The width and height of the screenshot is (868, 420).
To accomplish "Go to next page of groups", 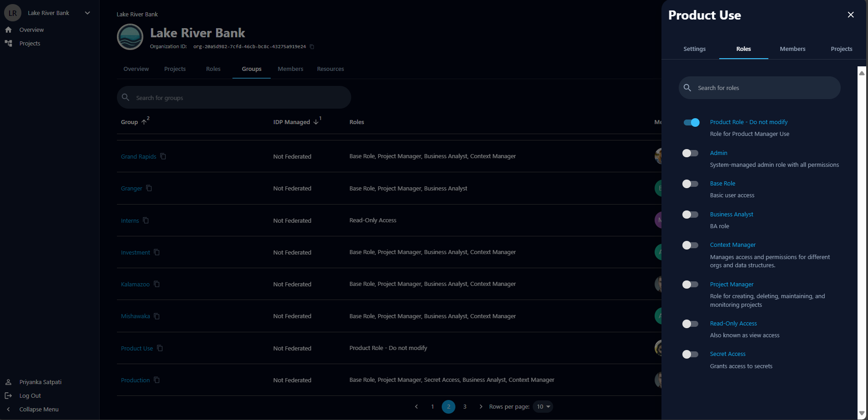I will pos(481,406).
